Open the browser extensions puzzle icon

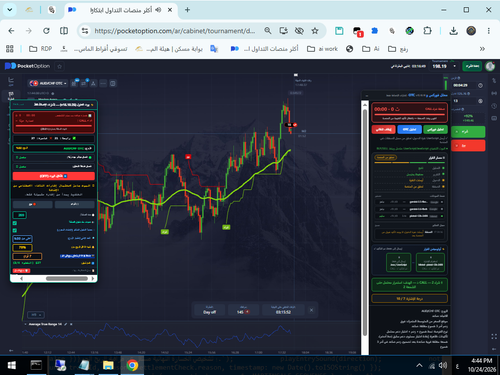click(427, 31)
